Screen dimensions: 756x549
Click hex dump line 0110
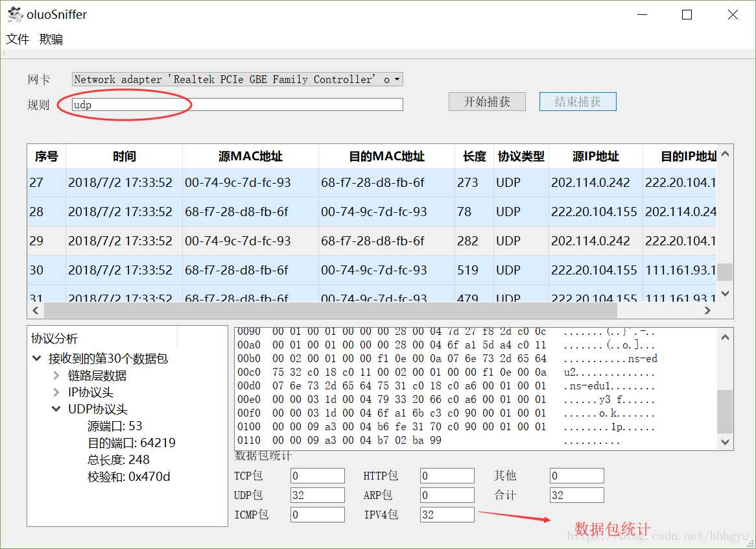point(429,440)
